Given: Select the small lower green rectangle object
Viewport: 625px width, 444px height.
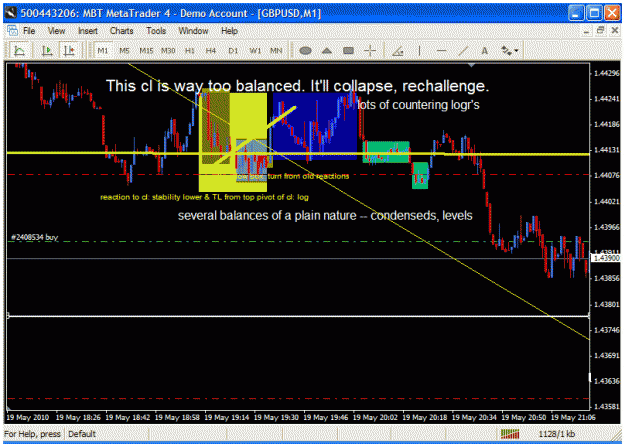Looking at the screenshot, I should (420, 175).
